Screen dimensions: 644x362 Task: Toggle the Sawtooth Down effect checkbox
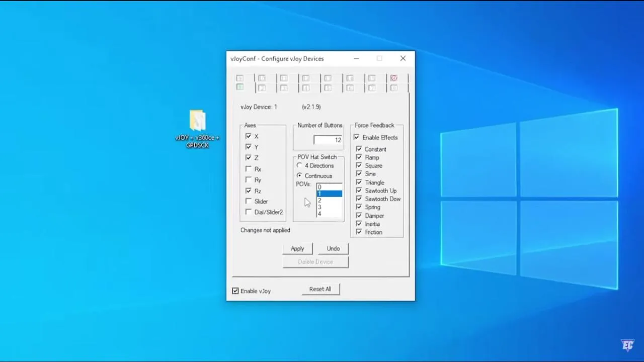tap(359, 199)
